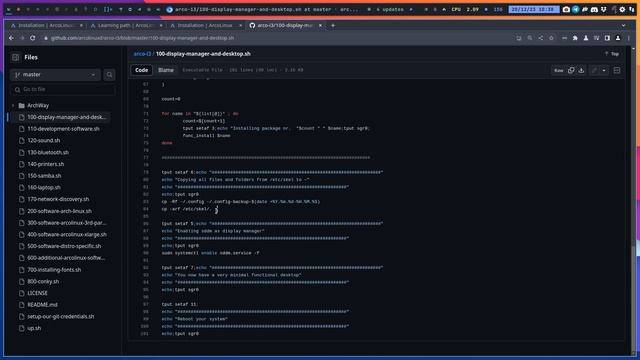View the Raw file
The image size is (640, 360).
coord(558,71)
